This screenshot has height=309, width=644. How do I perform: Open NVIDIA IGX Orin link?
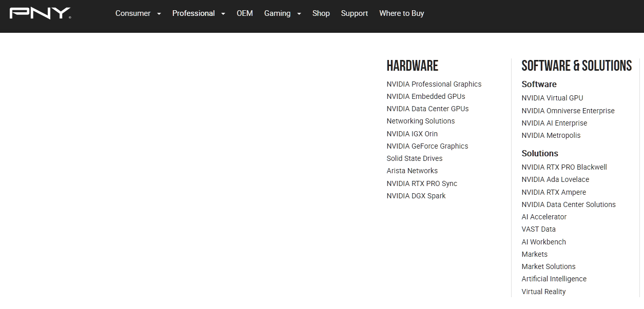pyautogui.click(x=412, y=134)
